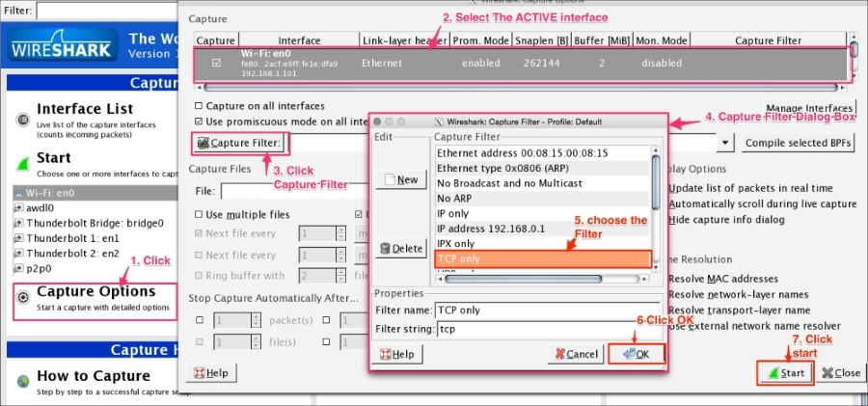Screen dimensions: 868x406
Task: Click the How to Capture globe icon
Action: tap(23, 381)
